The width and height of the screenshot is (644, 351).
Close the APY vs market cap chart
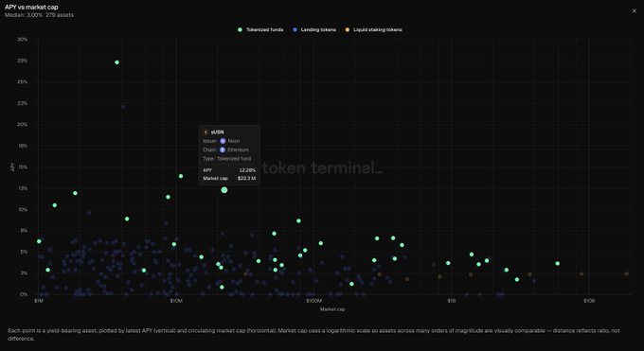point(634,11)
